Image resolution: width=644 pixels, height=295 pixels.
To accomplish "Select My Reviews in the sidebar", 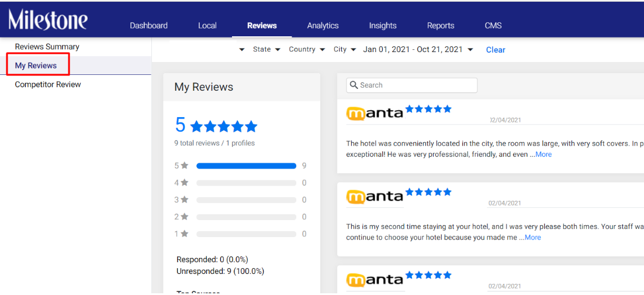I will [x=36, y=66].
